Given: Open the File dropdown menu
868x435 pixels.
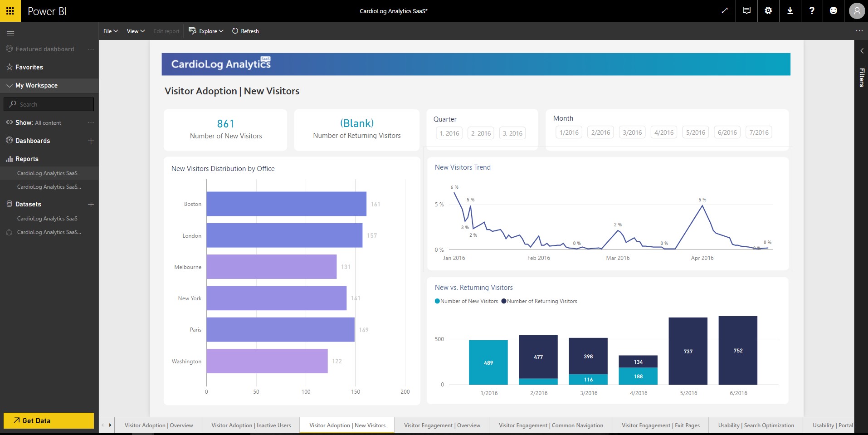Looking at the screenshot, I should [x=111, y=31].
